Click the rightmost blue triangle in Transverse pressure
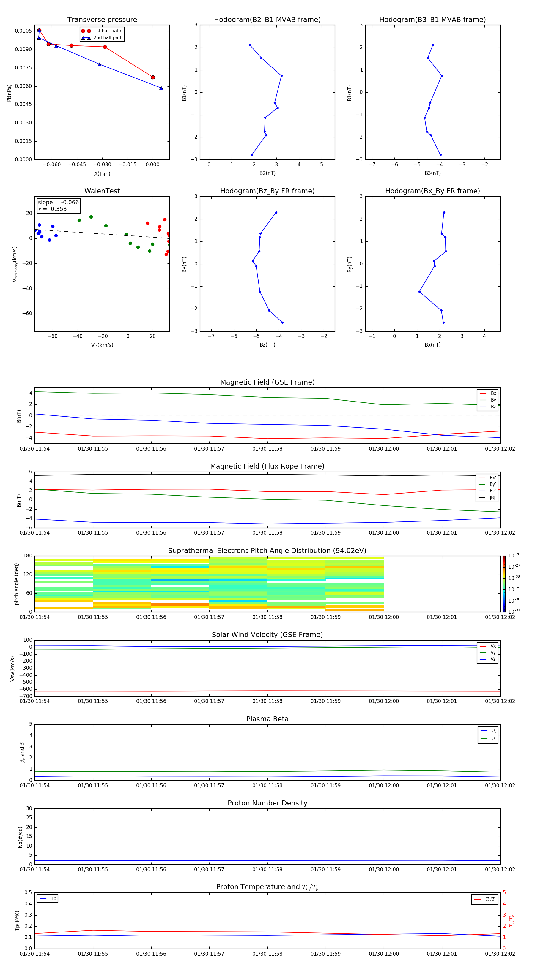Image resolution: width=535 pixels, height=980 pixels. point(161,88)
